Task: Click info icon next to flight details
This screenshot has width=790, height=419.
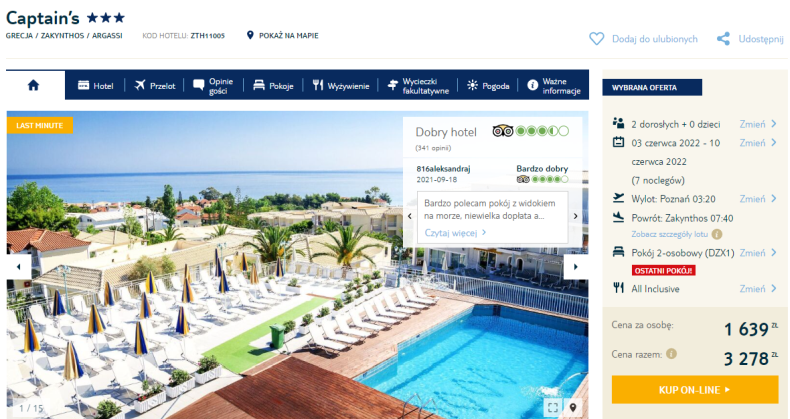Action: tap(716, 234)
